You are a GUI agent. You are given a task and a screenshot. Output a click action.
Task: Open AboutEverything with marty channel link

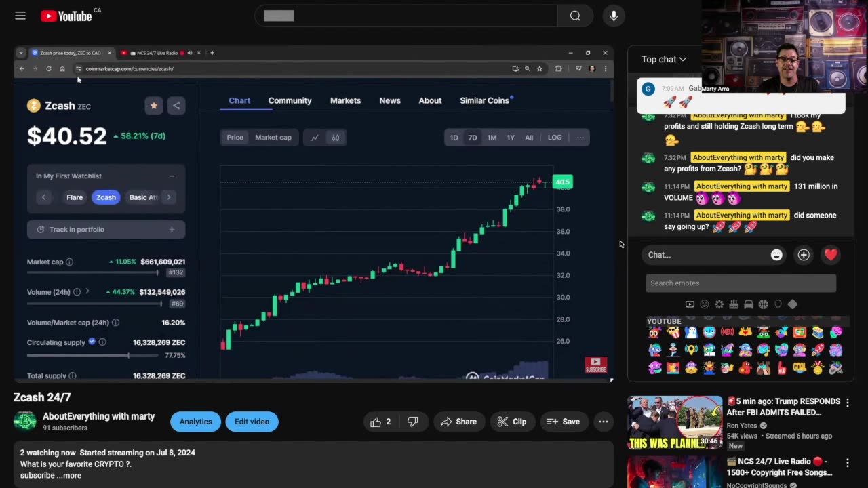99,416
